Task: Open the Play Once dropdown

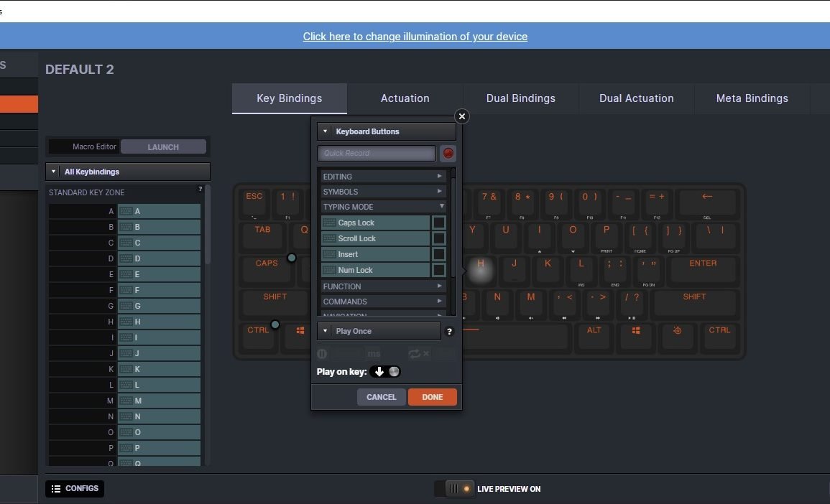Action: [379, 331]
